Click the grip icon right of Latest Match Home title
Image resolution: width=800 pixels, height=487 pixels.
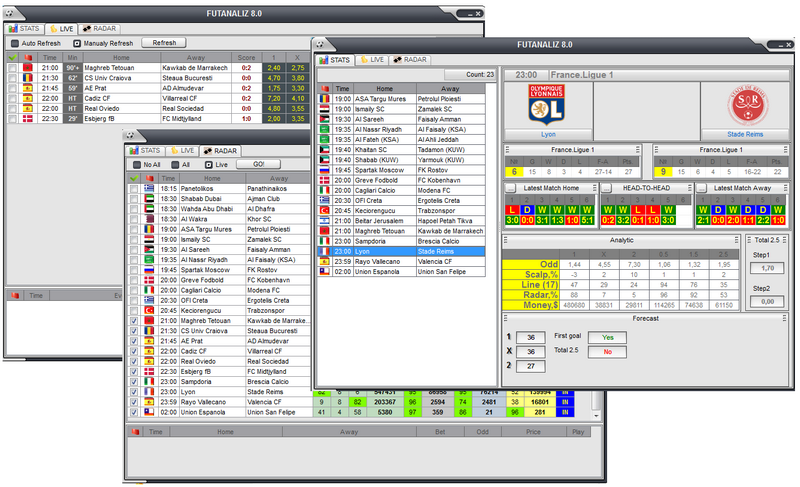[594, 188]
